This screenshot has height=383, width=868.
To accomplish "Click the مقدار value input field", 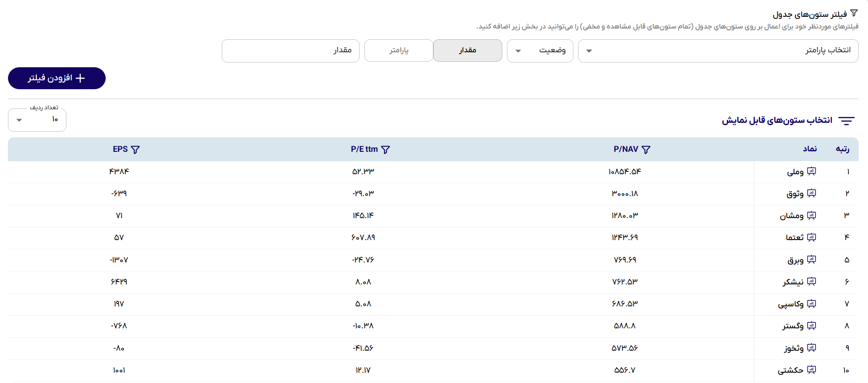I will pos(290,51).
